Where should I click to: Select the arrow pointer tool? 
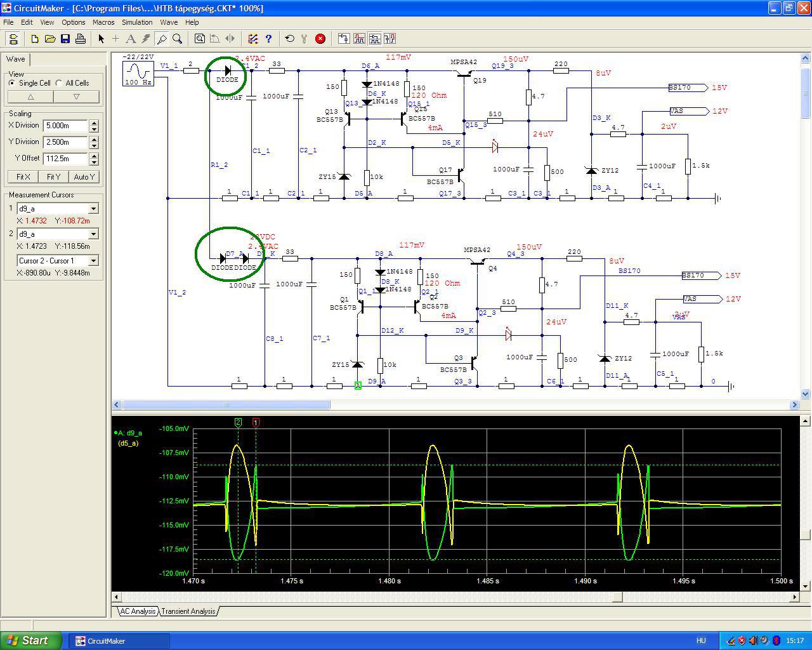101,39
